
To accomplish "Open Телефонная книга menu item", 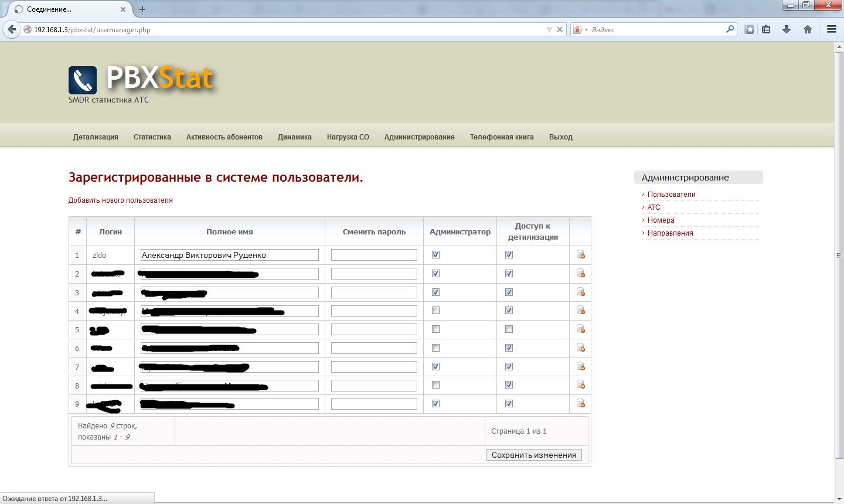I will pyautogui.click(x=502, y=137).
